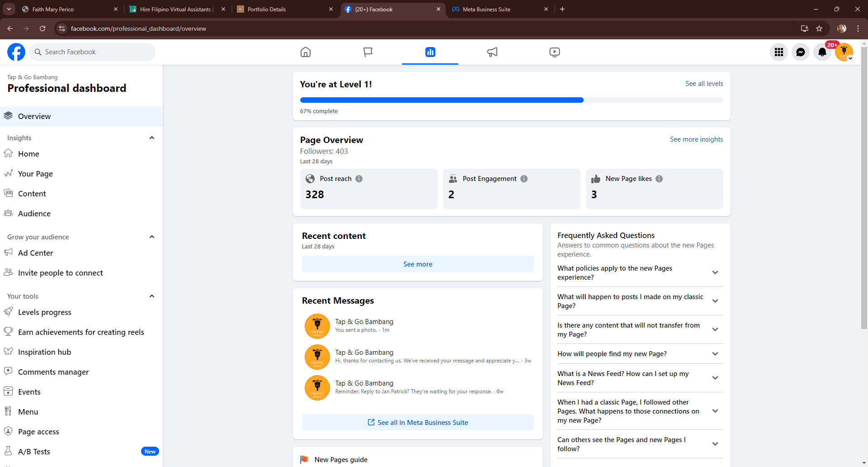
Task: Open the Ad Center megaphone icon in top bar
Action: point(492,52)
